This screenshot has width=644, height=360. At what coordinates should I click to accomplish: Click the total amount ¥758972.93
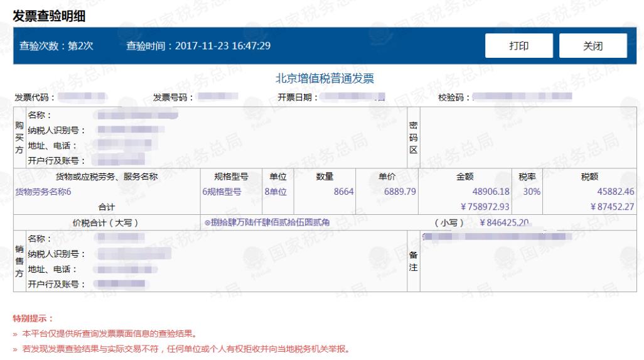pyautogui.click(x=485, y=206)
